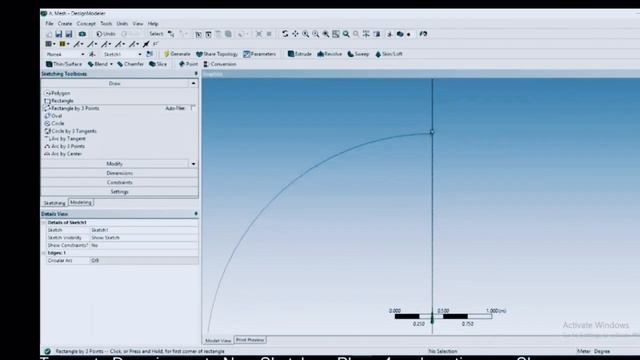
Task: Open the Sketch1 selection dropdown
Action: pos(140,54)
